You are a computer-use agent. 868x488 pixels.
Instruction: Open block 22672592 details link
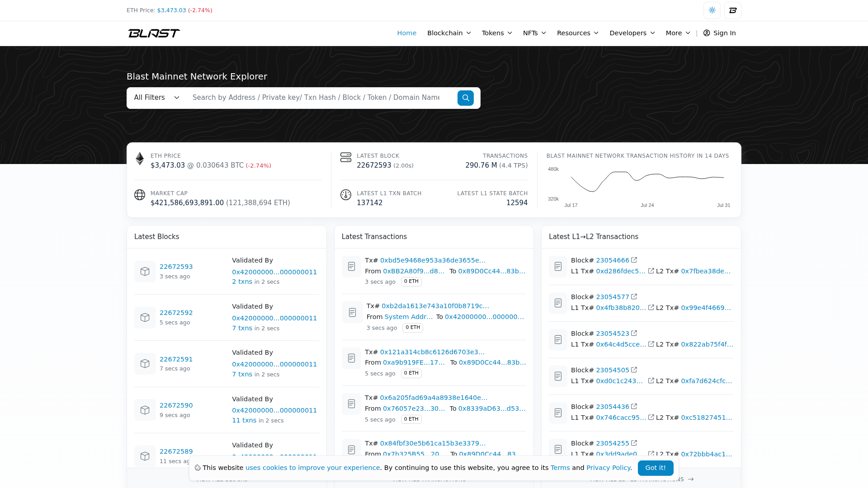pyautogui.click(x=176, y=313)
